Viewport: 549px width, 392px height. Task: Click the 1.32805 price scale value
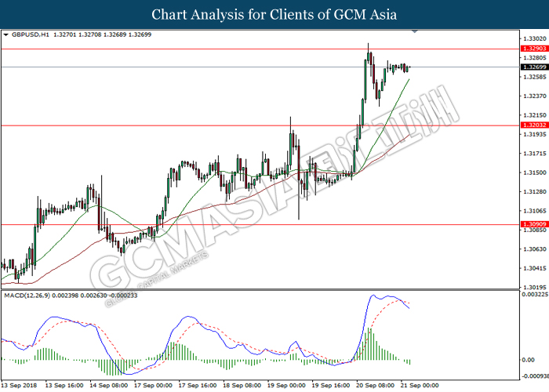point(534,58)
